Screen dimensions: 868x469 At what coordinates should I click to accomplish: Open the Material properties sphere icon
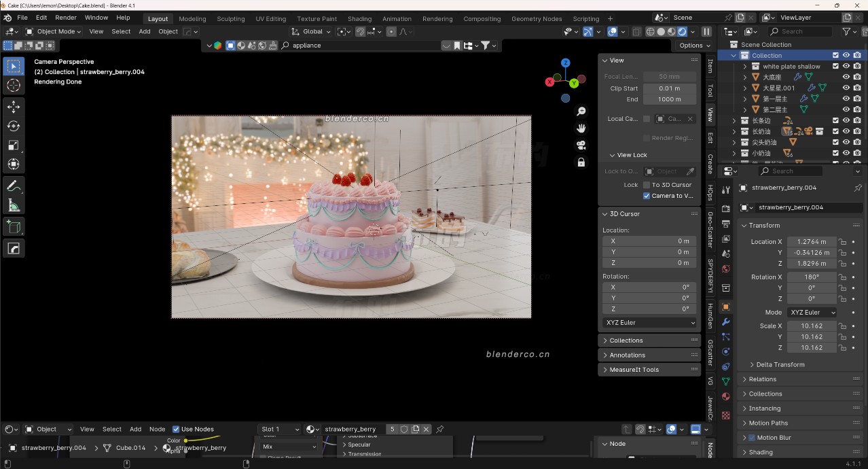[726, 396]
